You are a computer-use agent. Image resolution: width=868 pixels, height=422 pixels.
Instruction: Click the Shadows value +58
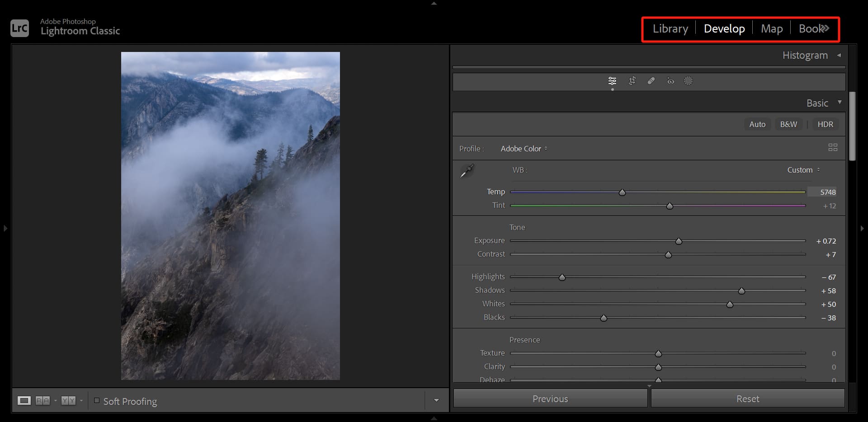[x=828, y=291]
